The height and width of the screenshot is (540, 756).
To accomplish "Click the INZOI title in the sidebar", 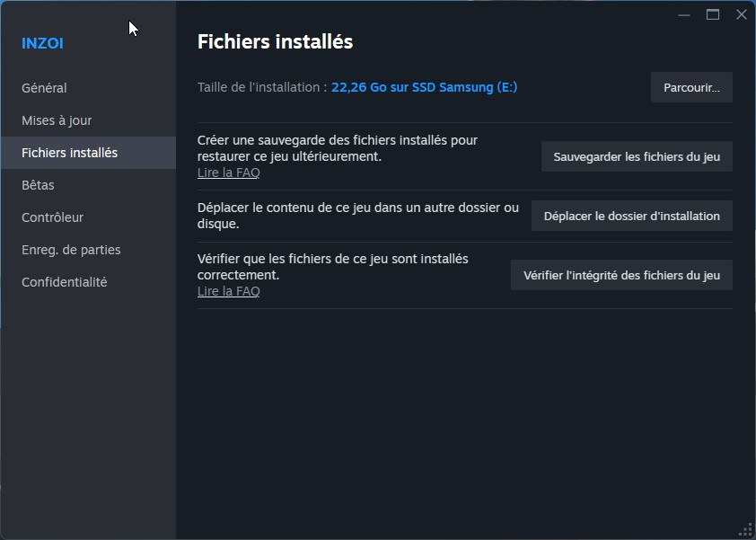I will 42,43.
